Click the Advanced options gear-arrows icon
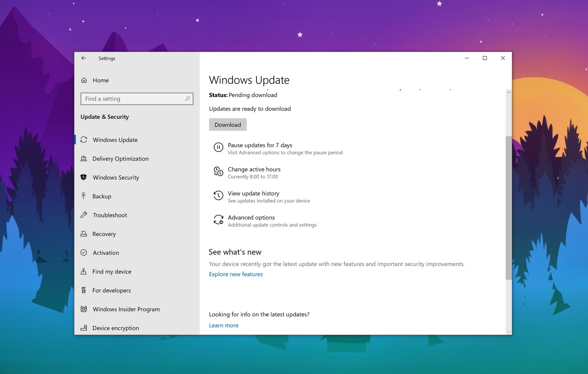Image resolution: width=588 pixels, height=374 pixels. coord(218,220)
